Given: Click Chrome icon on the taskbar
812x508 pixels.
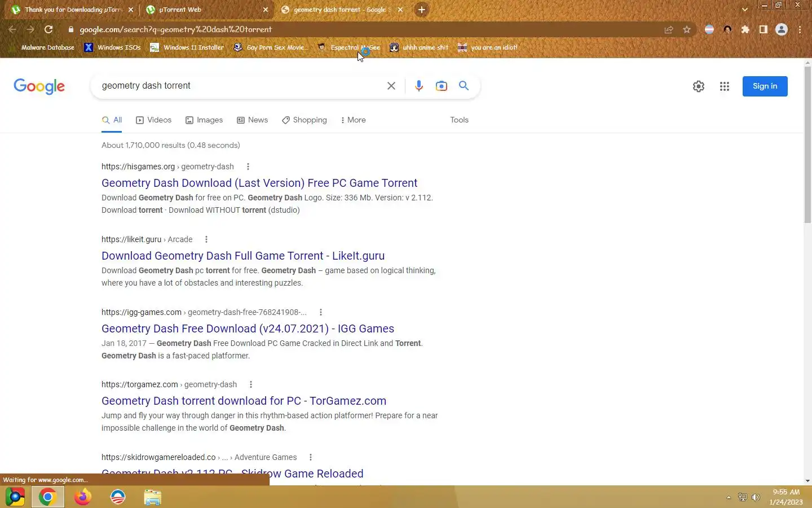Looking at the screenshot, I should coord(47,497).
